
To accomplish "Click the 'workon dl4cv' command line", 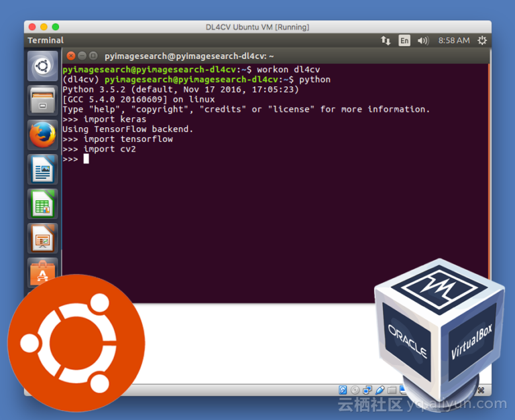I will point(191,70).
